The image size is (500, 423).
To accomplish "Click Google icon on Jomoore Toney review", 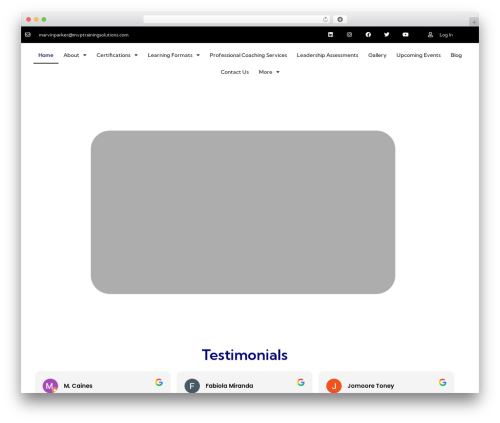I will point(442,382).
